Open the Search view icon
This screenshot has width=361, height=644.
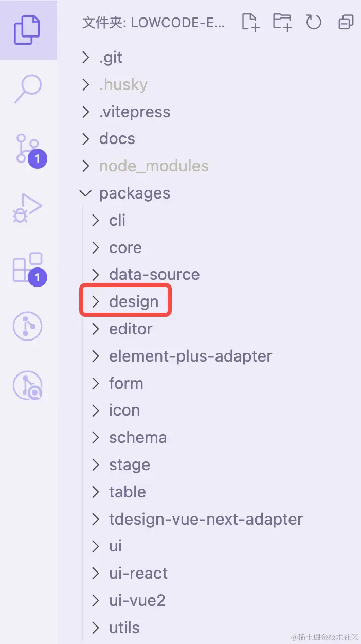28,88
